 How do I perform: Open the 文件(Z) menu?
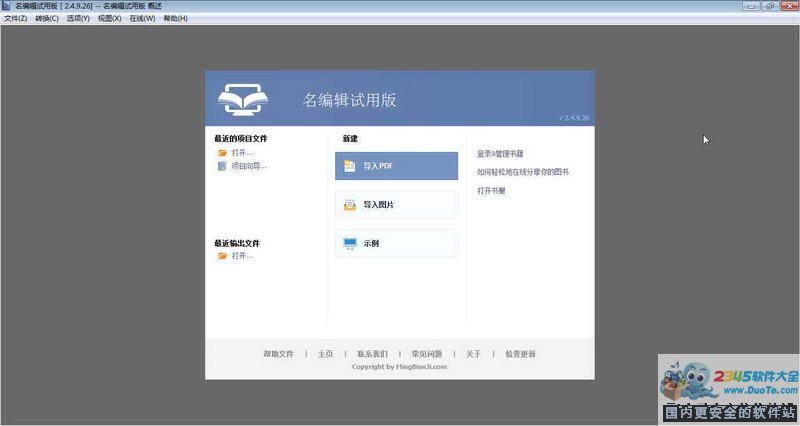click(15, 18)
